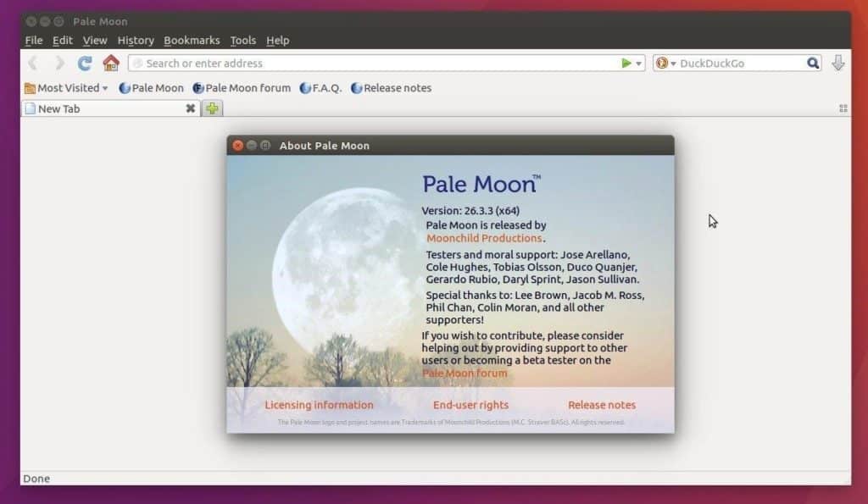The image size is (868, 504).
Task: Go forward with the forward arrow button
Action: [59, 63]
